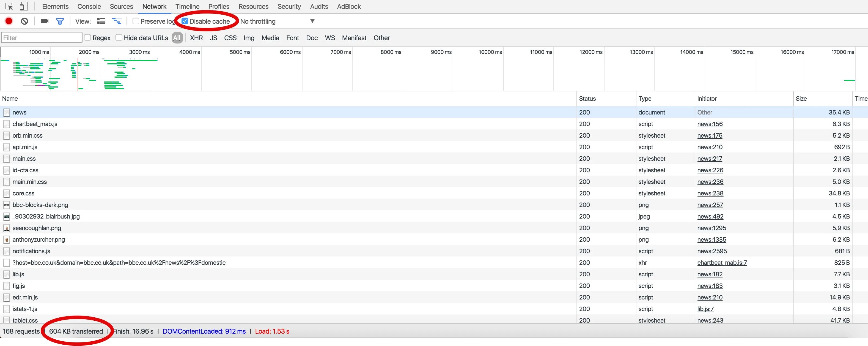Viewport: 868px width, 346px height.
Task: Switch to the Console tab
Action: click(89, 6)
